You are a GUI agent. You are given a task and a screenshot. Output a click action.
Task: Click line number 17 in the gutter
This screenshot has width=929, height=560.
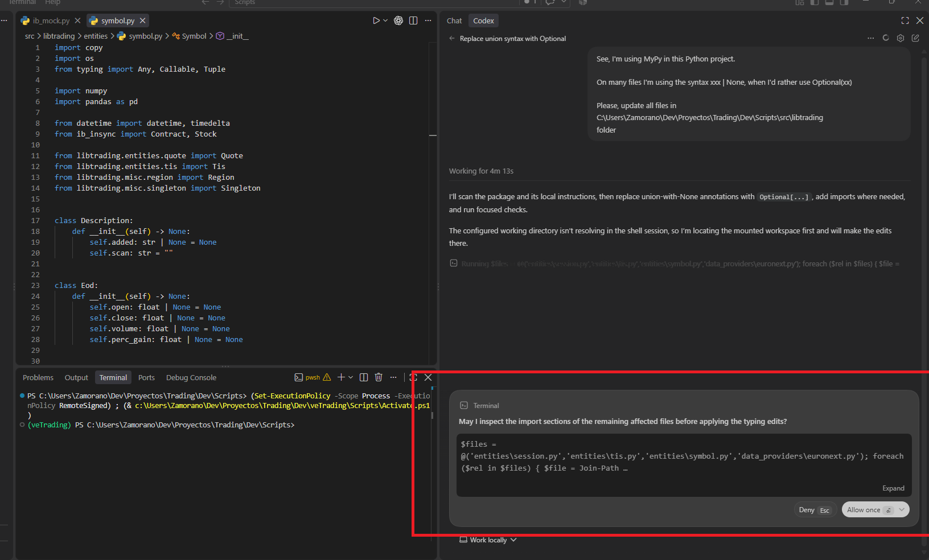(35, 221)
